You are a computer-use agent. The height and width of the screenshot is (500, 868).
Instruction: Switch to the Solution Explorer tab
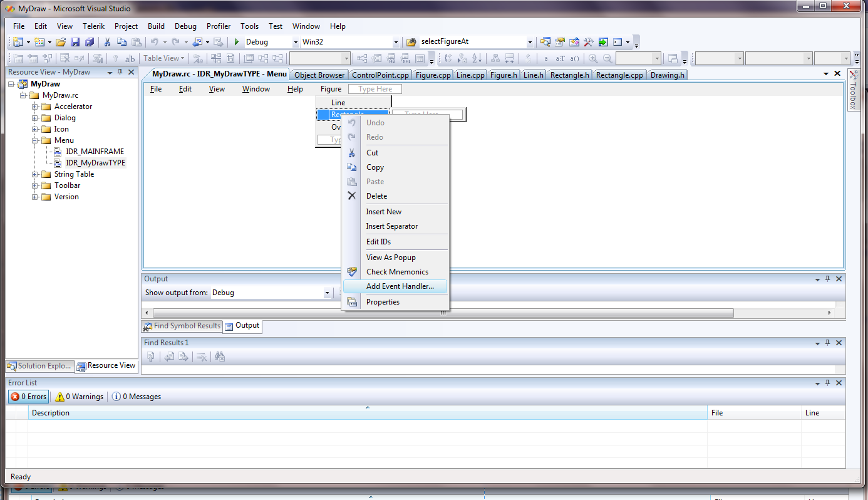coord(40,366)
